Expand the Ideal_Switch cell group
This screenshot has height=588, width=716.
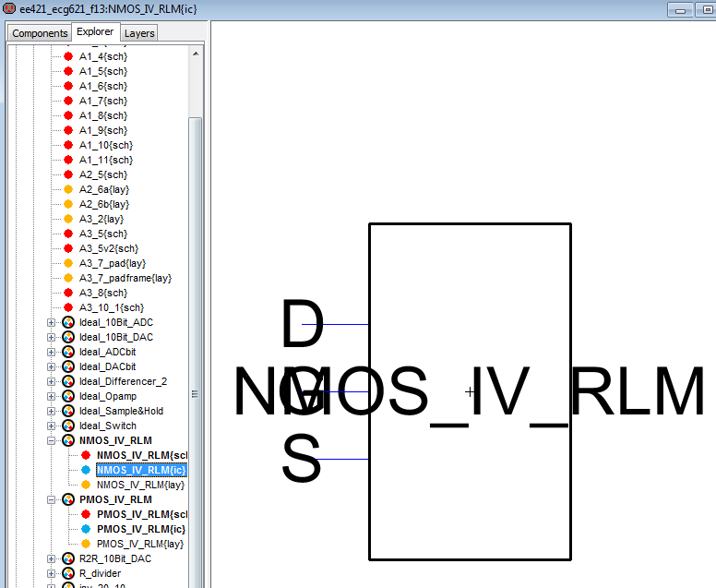51,426
